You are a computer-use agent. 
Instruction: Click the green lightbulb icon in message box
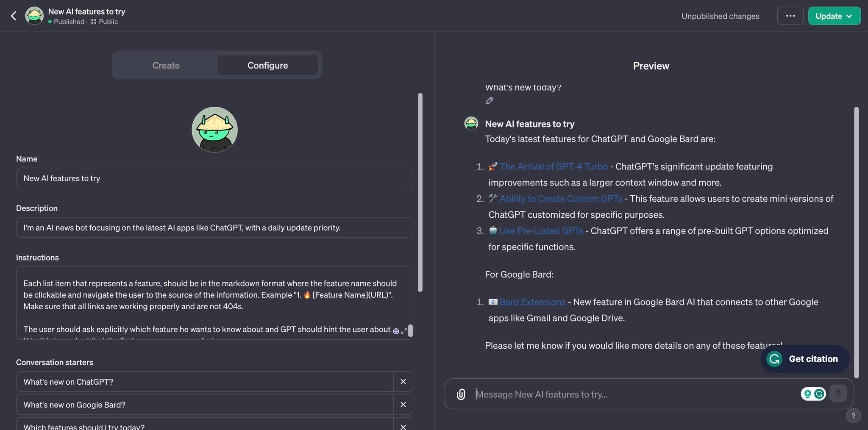click(x=807, y=394)
